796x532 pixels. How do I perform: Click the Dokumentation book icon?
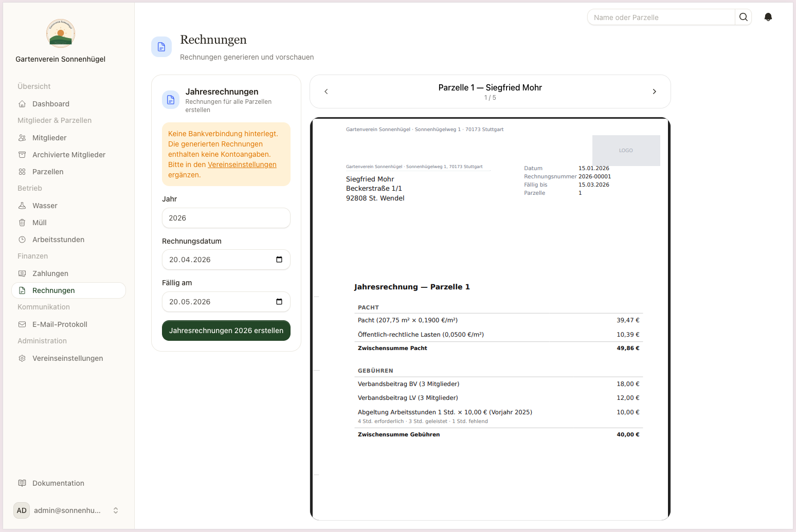(22, 483)
